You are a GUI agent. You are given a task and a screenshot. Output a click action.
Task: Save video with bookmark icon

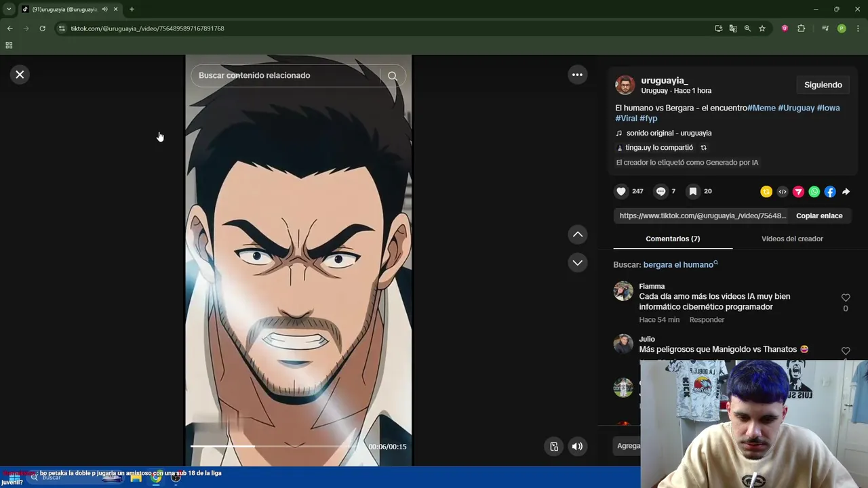pyautogui.click(x=693, y=192)
